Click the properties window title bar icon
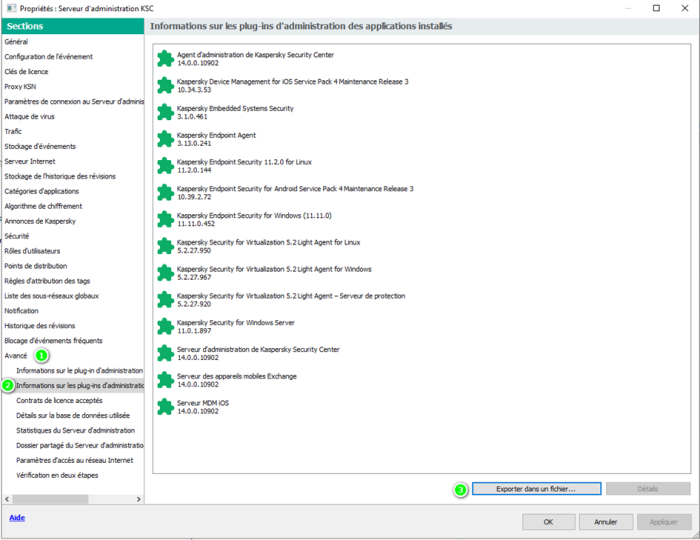Screen dimensions: 700x540 click(12, 8)
